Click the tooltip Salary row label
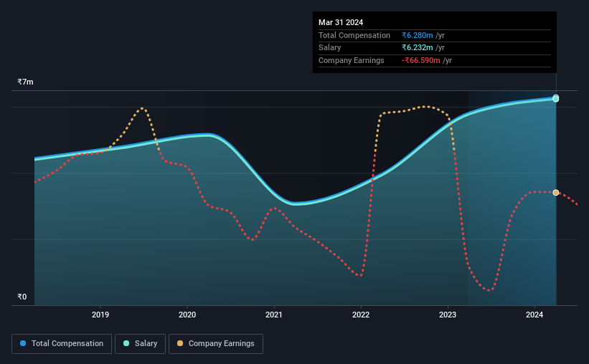 [x=330, y=48]
